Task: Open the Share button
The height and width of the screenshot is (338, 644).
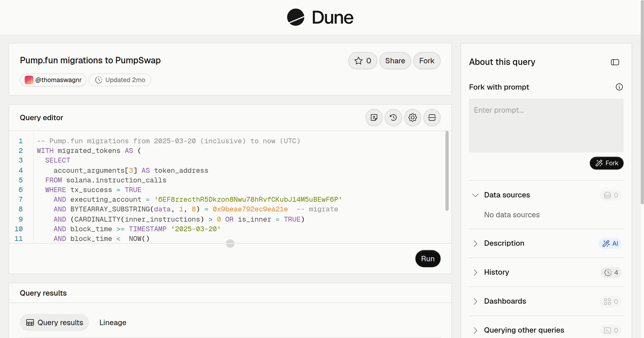Action: click(x=395, y=61)
